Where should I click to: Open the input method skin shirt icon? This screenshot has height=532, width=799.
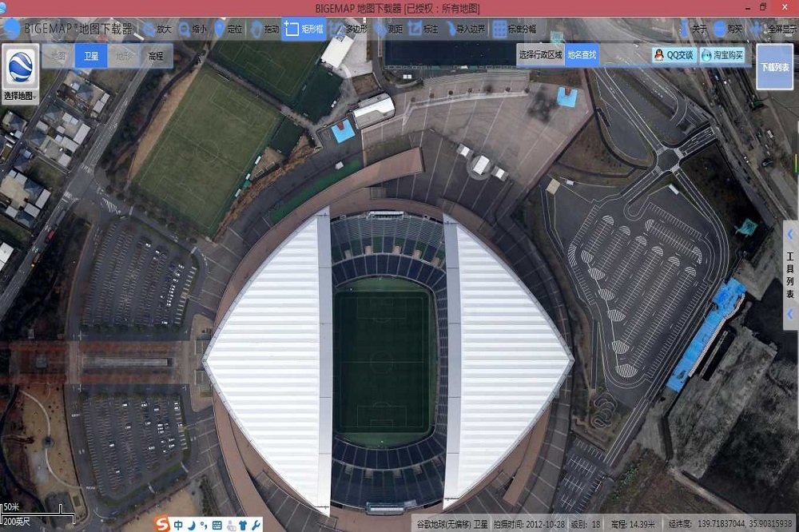tap(243, 525)
